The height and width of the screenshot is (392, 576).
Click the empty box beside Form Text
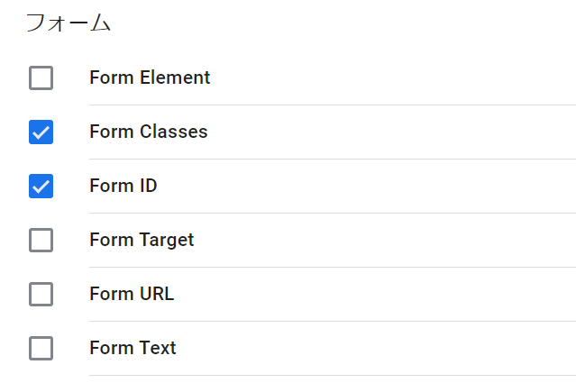coord(41,349)
